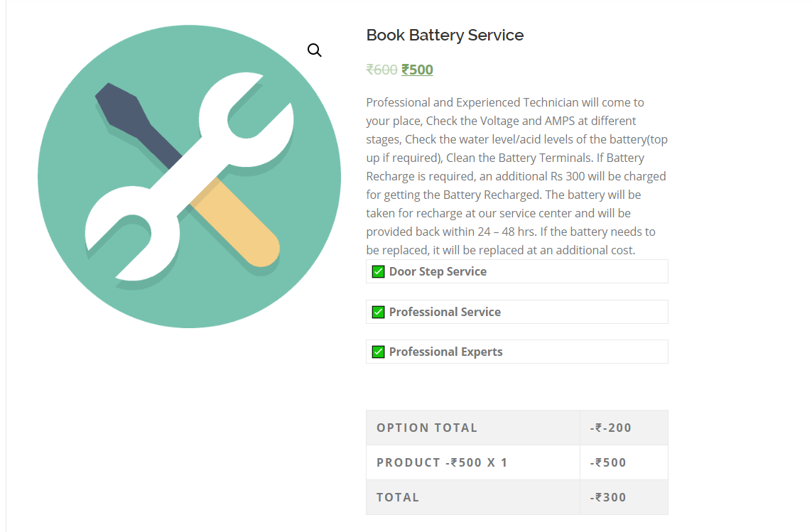Click the magnifying glass zoom icon
Screen dimensions: 812x532
(314, 50)
